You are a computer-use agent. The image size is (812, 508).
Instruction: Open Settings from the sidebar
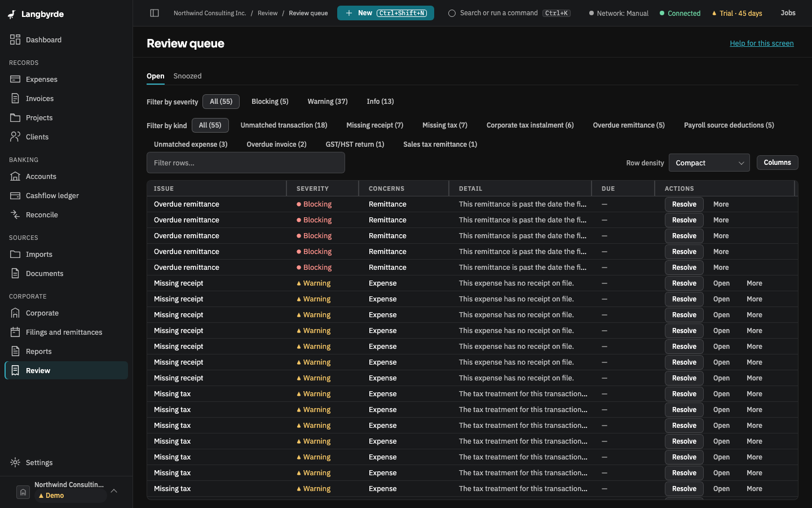pyautogui.click(x=66, y=462)
